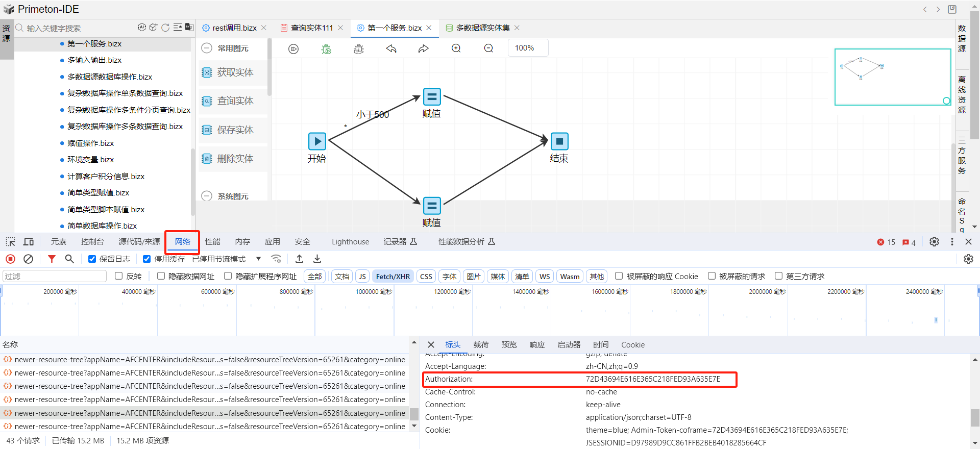Select the 开始 start node
The height and width of the screenshot is (449, 980).
(317, 141)
